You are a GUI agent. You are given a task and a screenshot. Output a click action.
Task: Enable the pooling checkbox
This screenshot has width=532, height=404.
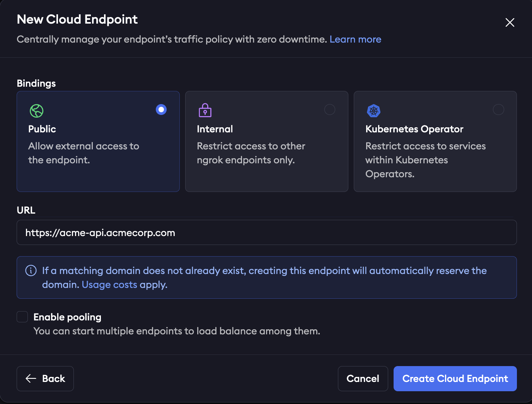click(22, 317)
